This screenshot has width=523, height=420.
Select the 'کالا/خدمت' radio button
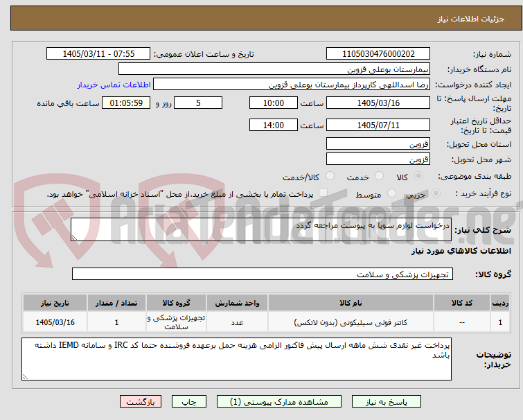coord(330,176)
